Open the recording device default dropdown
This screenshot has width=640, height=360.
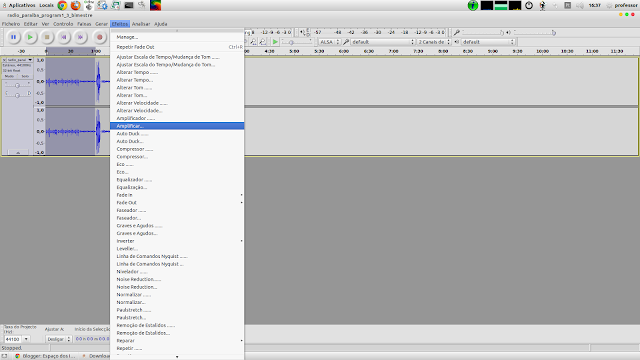(x=383, y=42)
